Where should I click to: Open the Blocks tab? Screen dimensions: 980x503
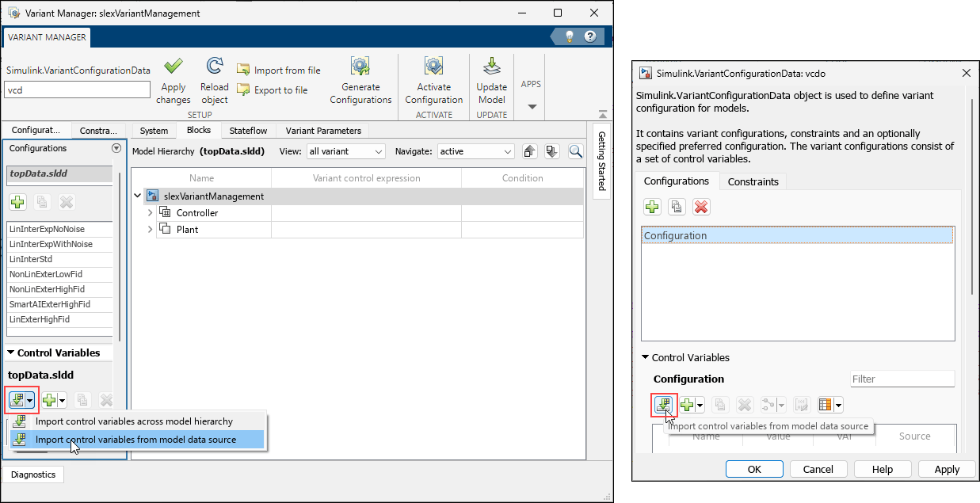199,131
